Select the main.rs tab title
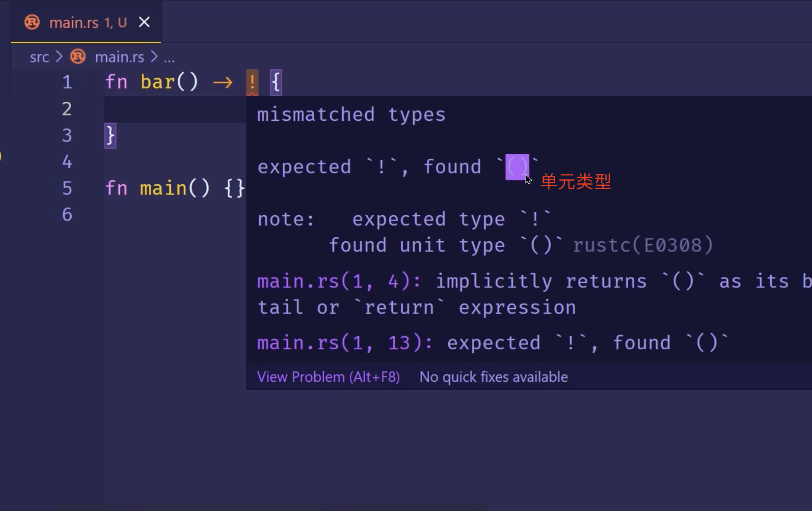The image size is (812, 511). [74, 23]
